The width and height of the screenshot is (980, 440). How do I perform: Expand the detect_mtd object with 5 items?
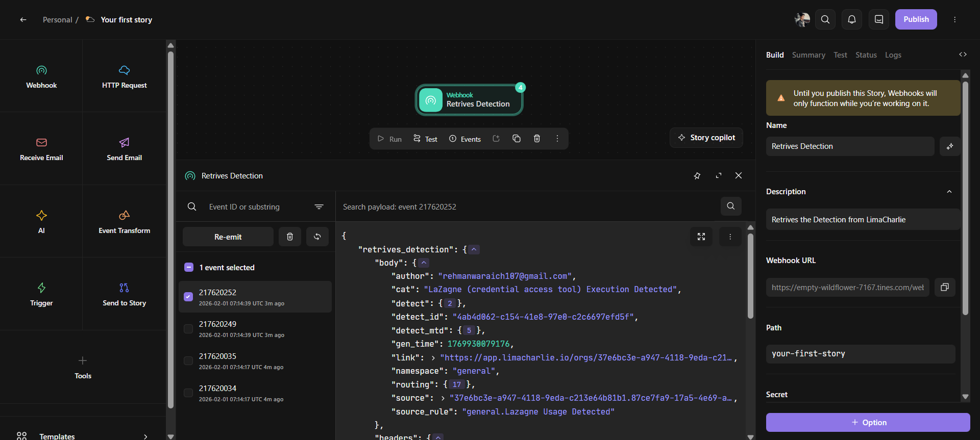coord(469,330)
